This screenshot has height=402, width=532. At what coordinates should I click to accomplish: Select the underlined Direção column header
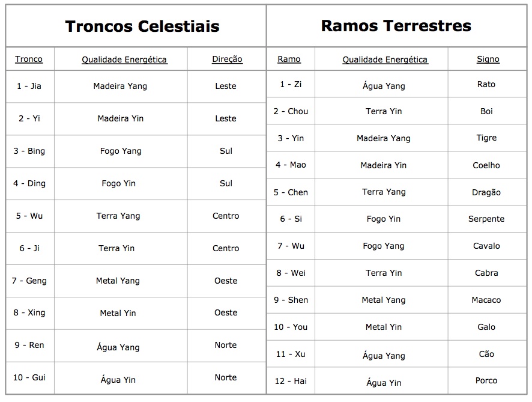pos(227,59)
